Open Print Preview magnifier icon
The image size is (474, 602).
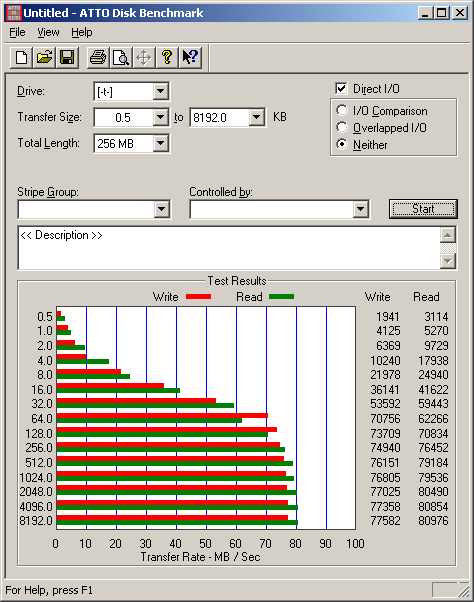click(121, 58)
